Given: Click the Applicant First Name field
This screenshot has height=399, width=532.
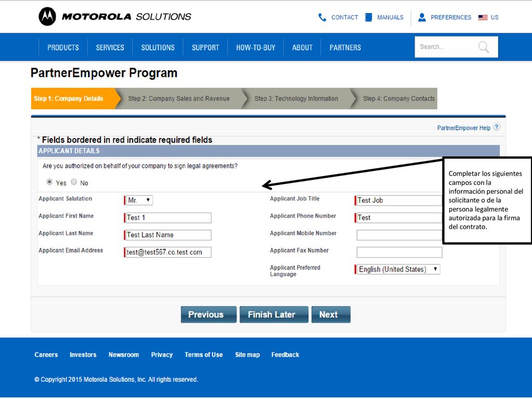Looking at the screenshot, I should [168, 218].
